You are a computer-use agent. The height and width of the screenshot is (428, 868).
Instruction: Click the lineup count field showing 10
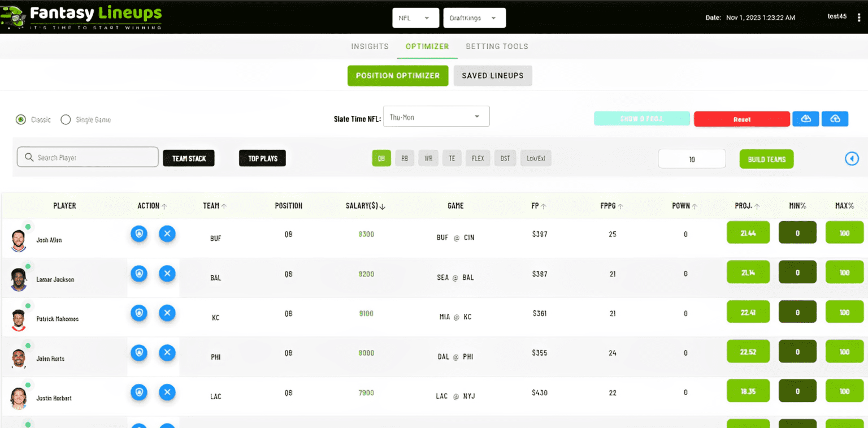click(692, 158)
